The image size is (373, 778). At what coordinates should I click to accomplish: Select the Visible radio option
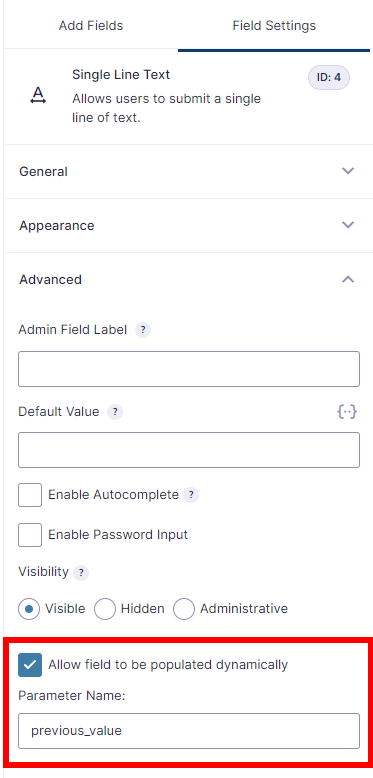(29, 609)
